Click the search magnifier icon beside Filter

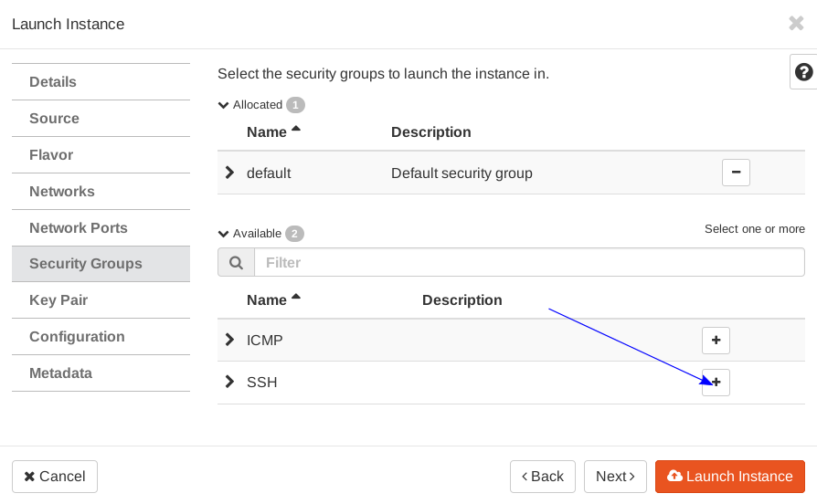tap(236, 263)
